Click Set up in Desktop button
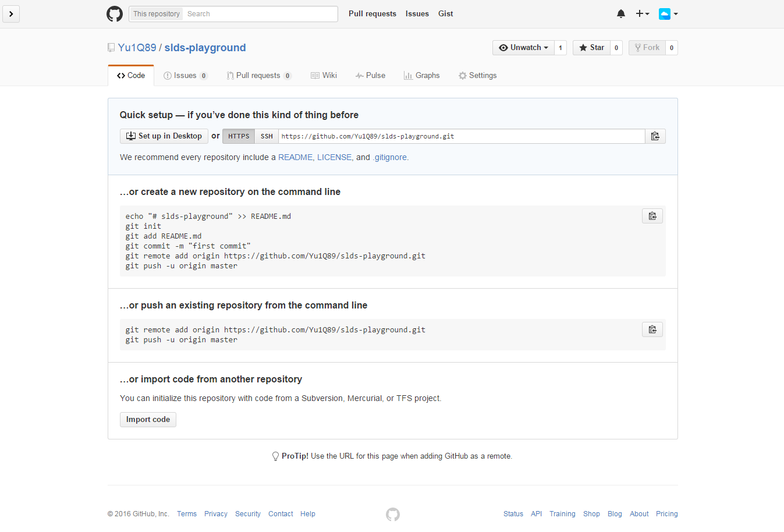 pyautogui.click(x=164, y=136)
